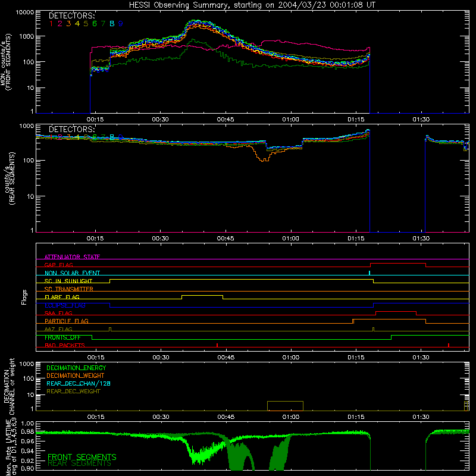Screen dimensions: 476x476
Task: Click the NON_SOLAR_EVENT cyan tick mark near 01:18
Action: [x=369, y=273]
